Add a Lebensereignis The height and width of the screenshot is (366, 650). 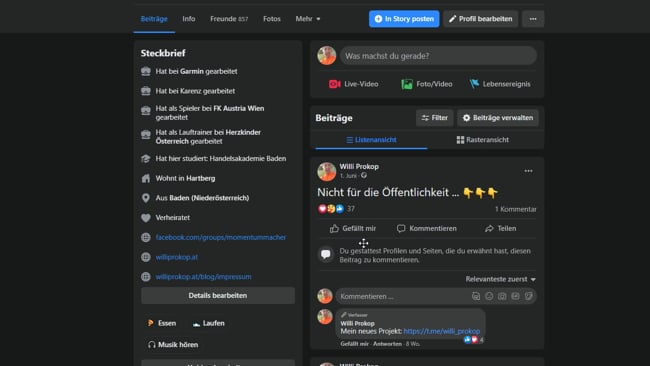500,84
